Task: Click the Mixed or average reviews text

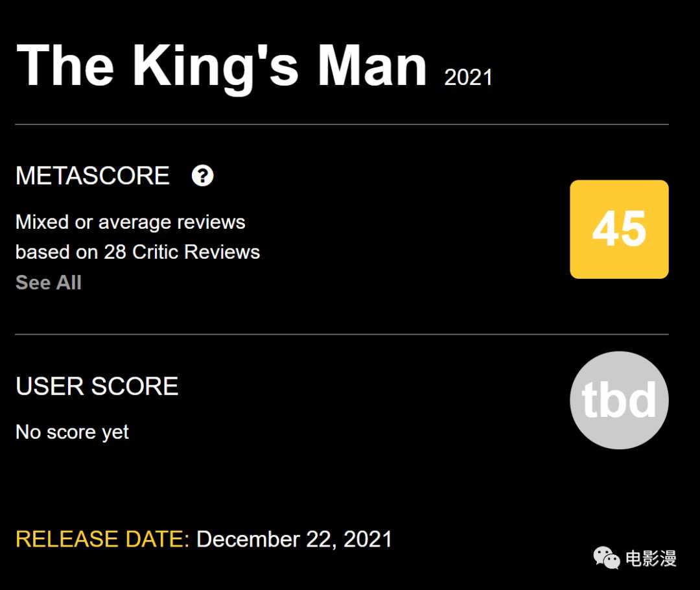Action: 130,222
